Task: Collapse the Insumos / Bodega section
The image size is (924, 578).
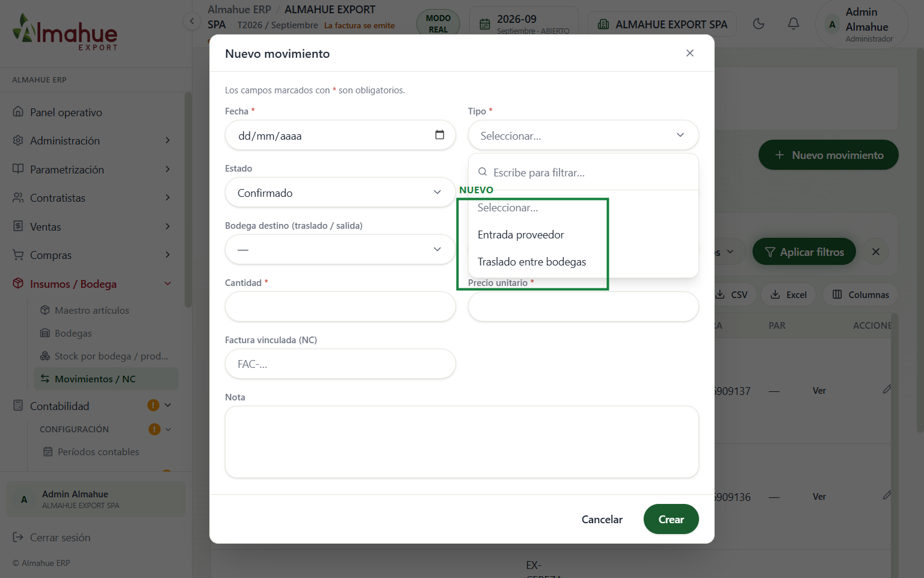Action: click(x=92, y=284)
